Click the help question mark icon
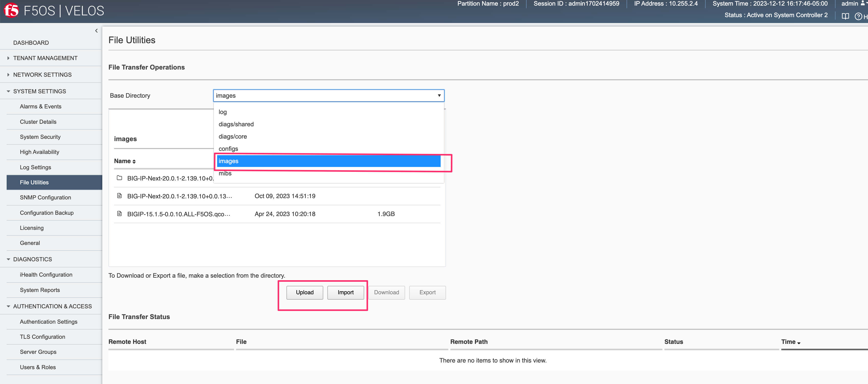This screenshot has width=868, height=384. [x=858, y=16]
